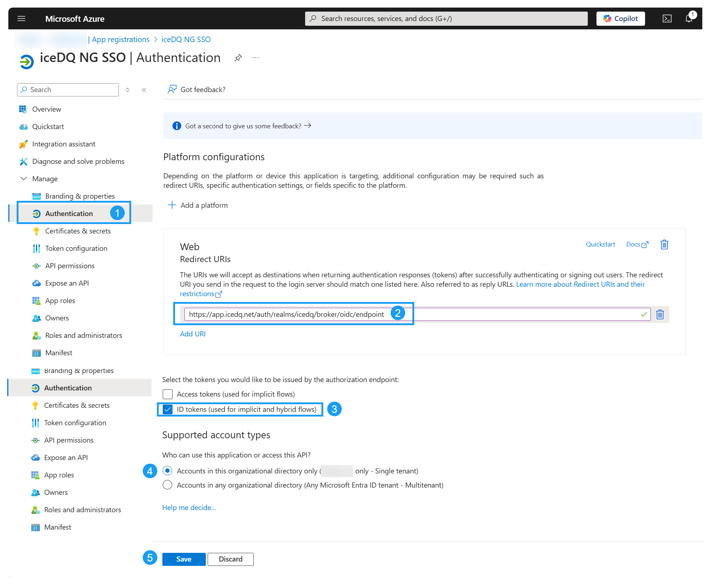Collapse the Manage section in sidebar
This screenshot has width=711, height=588.
[24, 178]
